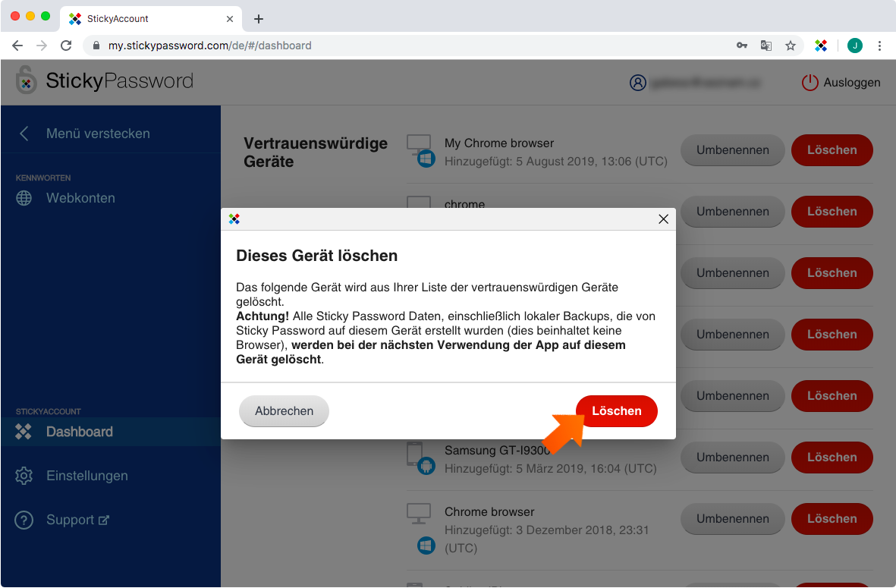
Task: Open the Chrome profile avatar J
Action: 855,45
